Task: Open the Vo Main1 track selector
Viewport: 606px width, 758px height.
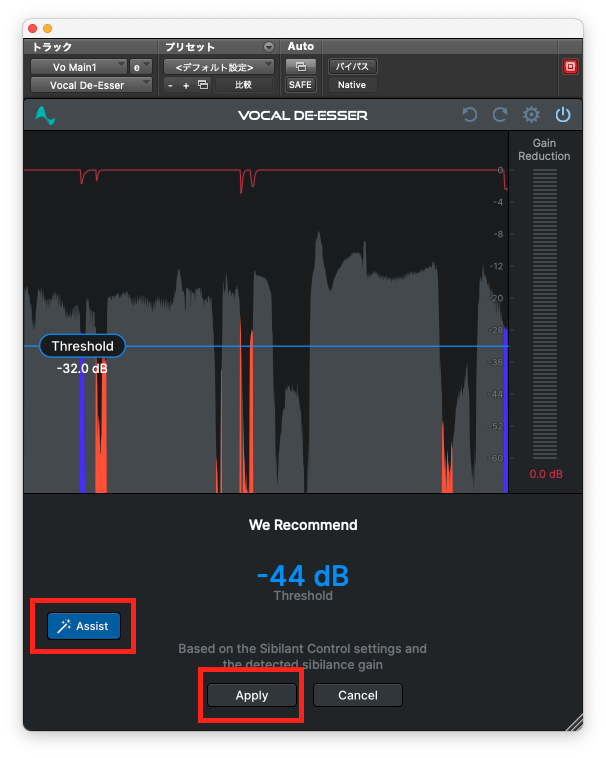Action: pyautogui.click(x=78, y=66)
